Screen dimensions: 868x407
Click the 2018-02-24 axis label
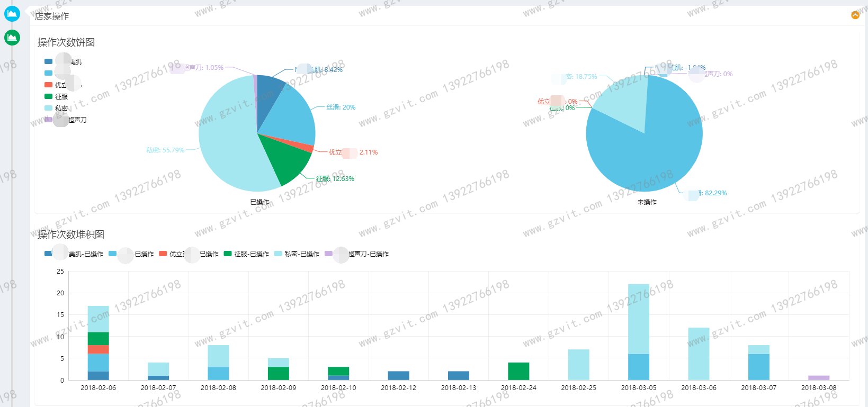tap(518, 388)
